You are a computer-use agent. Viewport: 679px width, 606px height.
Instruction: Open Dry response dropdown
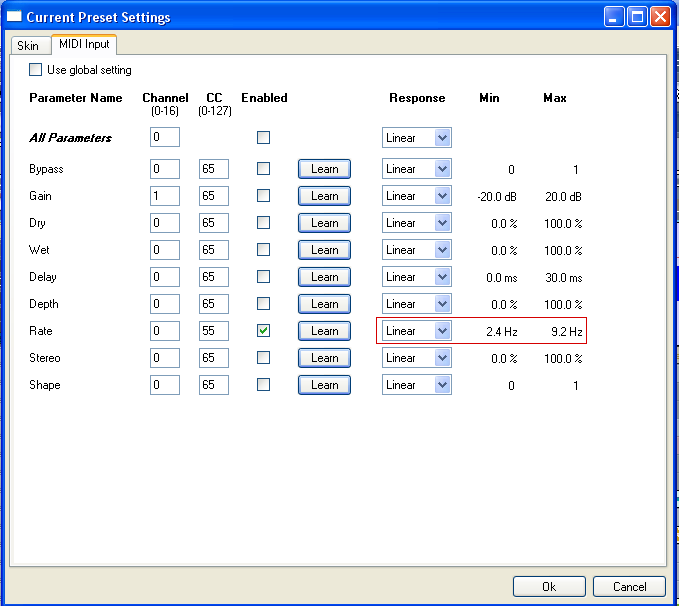[x=417, y=223]
